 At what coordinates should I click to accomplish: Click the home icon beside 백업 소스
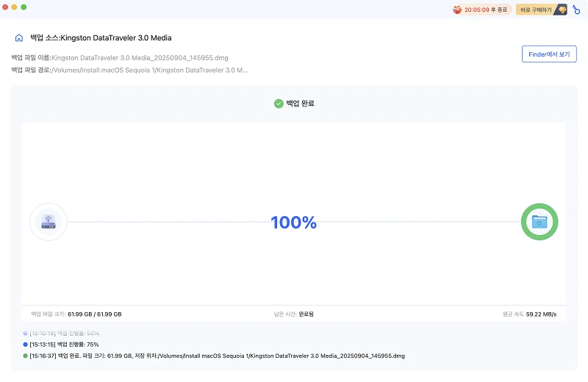coord(19,38)
